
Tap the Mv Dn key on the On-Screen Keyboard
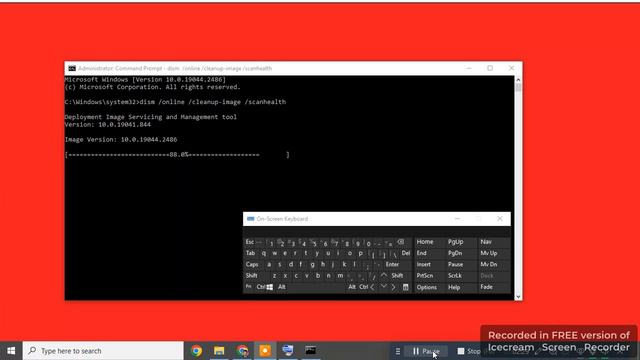[489, 264]
